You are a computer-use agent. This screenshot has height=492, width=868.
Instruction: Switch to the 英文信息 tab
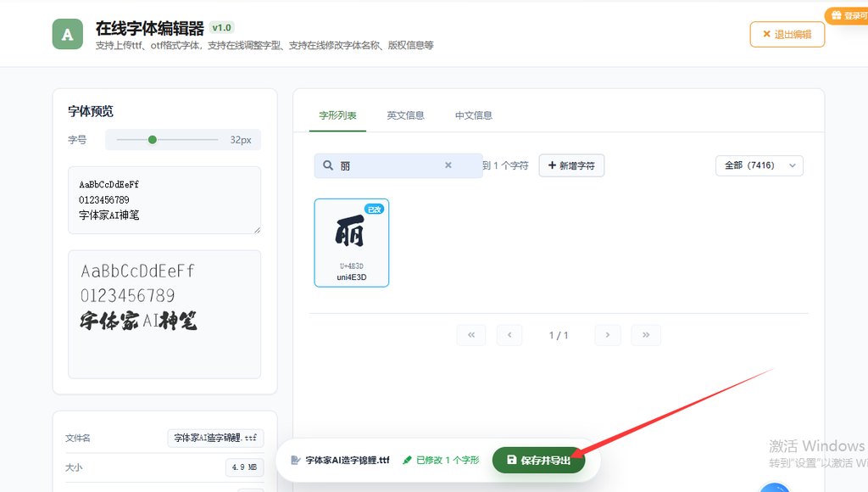405,115
